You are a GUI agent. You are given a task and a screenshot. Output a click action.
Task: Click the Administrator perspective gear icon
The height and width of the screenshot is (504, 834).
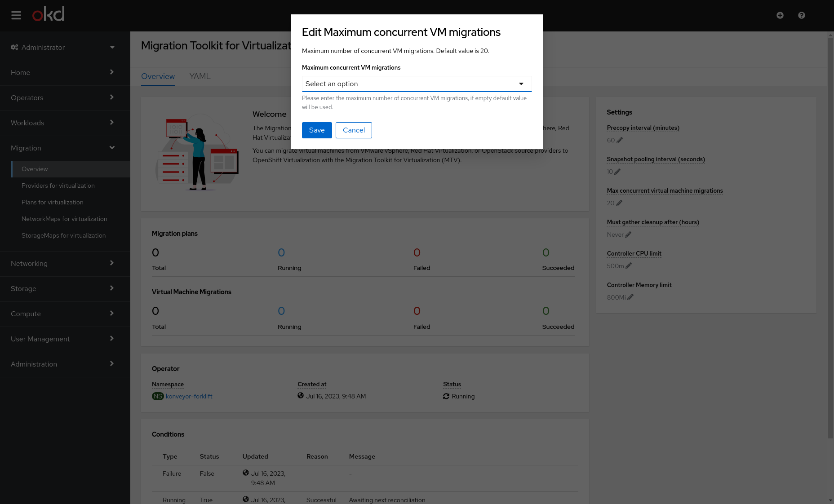[x=14, y=47]
